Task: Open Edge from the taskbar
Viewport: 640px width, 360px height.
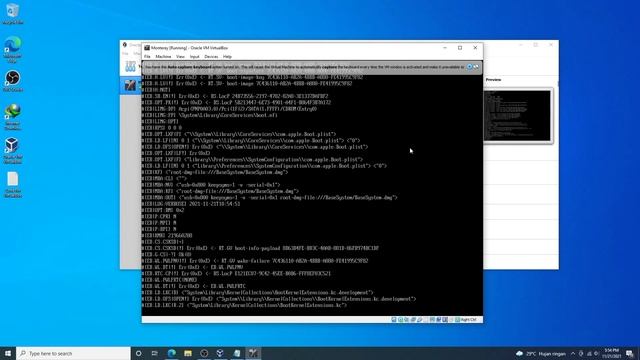Action: point(171,353)
